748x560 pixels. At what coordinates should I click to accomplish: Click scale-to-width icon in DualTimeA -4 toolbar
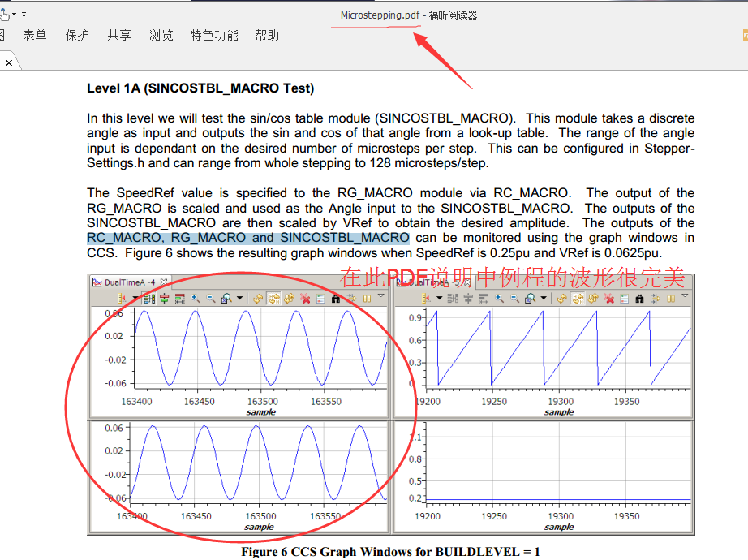(180, 299)
